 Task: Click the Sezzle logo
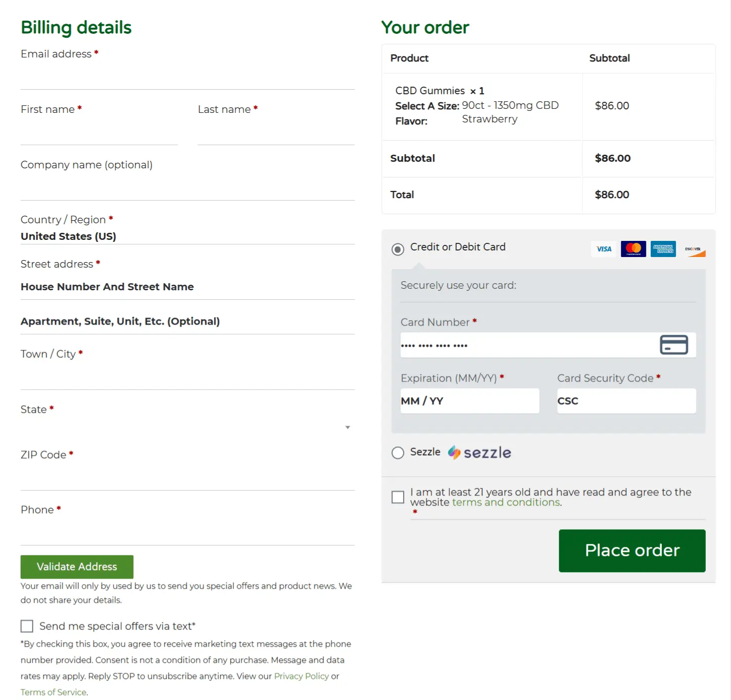[x=479, y=452]
